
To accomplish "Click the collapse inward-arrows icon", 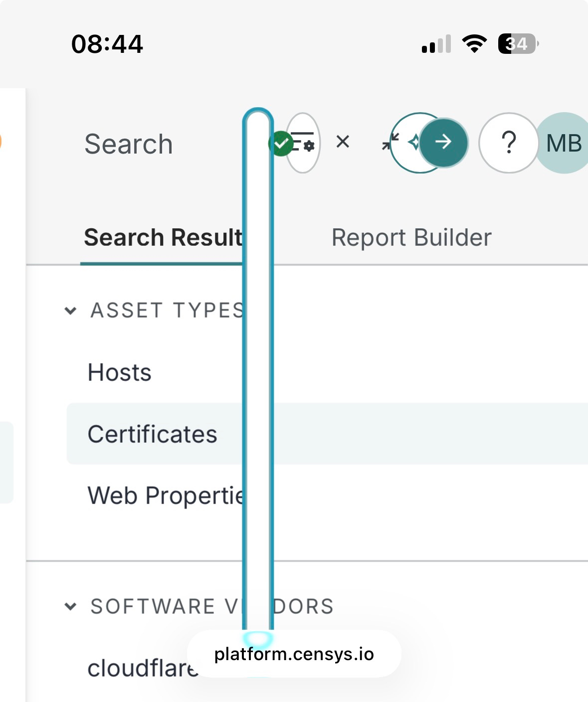I will pyautogui.click(x=390, y=142).
